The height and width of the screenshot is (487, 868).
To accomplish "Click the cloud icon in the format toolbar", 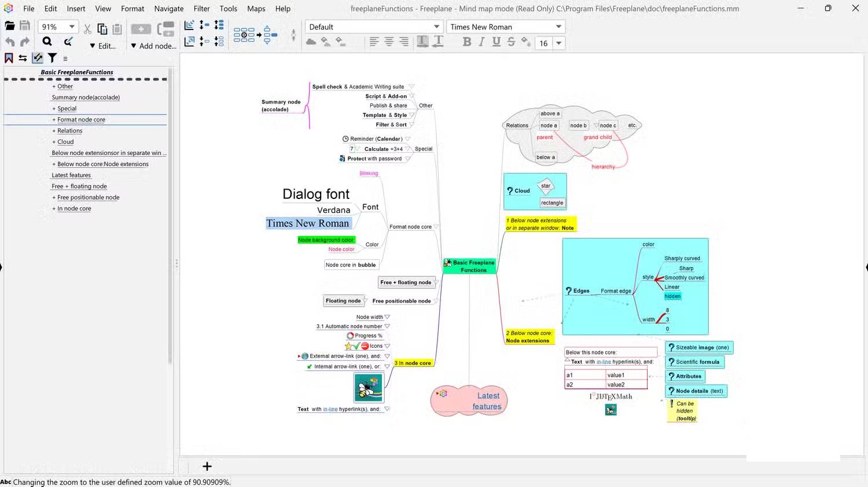I will [311, 42].
